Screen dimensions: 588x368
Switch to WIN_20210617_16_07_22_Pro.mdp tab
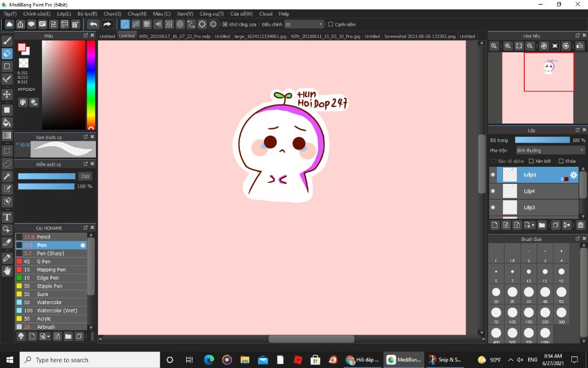click(x=175, y=36)
